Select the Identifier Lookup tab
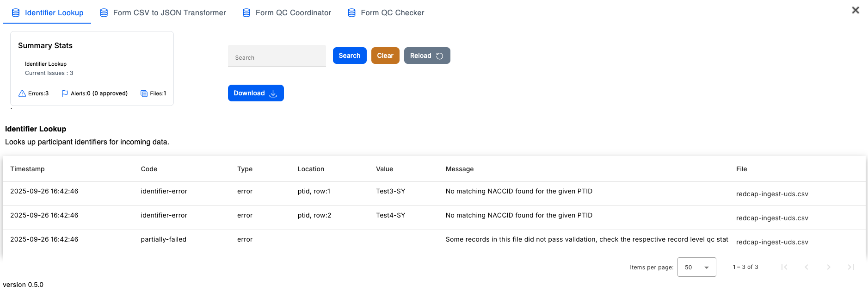The width and height of the screenshot is (868, 305). 48,12
